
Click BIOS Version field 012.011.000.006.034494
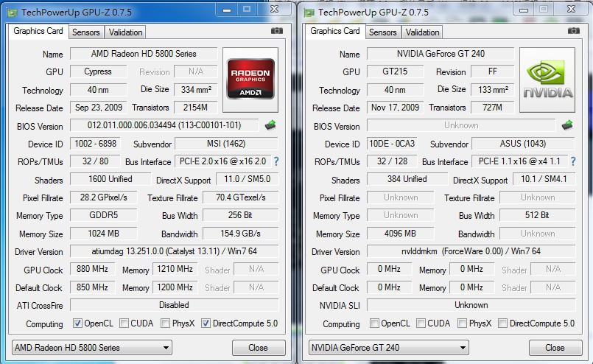[164, 125]
